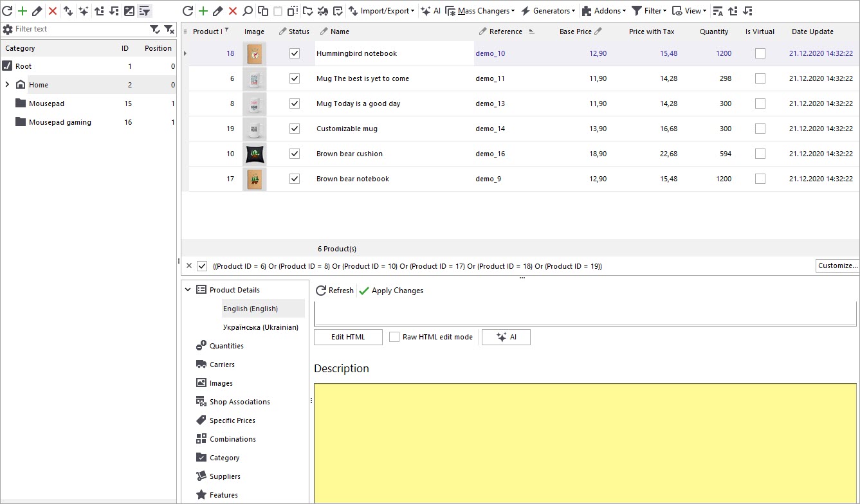Check Is Virtual for Brown bear notebook

pyautogui.click(x=760, y=179)
